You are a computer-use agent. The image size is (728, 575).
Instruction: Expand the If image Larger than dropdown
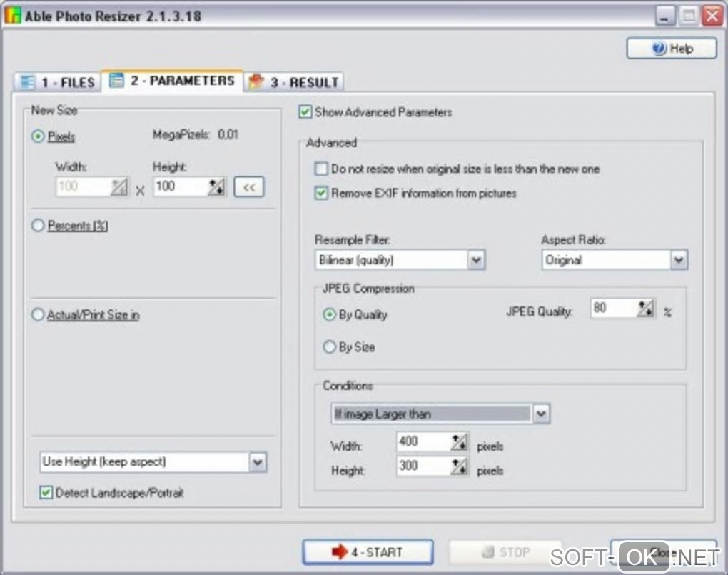541,414
